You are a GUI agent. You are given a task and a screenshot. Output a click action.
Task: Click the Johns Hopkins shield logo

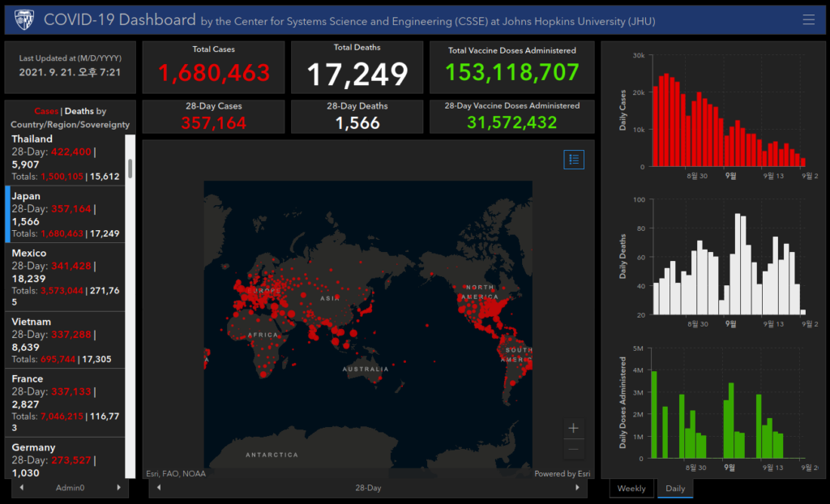(24, 19)
